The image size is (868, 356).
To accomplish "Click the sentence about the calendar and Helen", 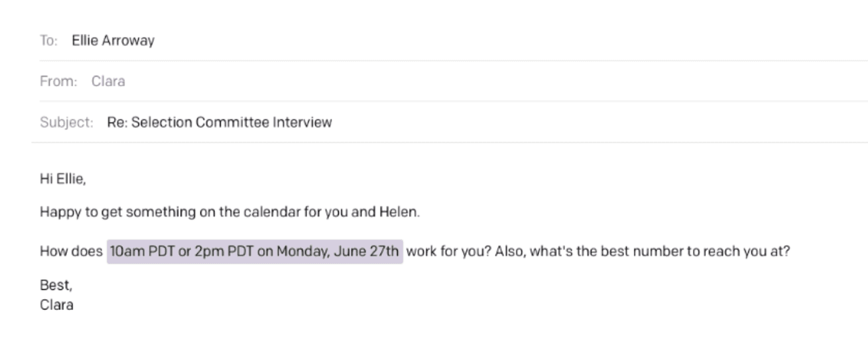I will [229, 212].
